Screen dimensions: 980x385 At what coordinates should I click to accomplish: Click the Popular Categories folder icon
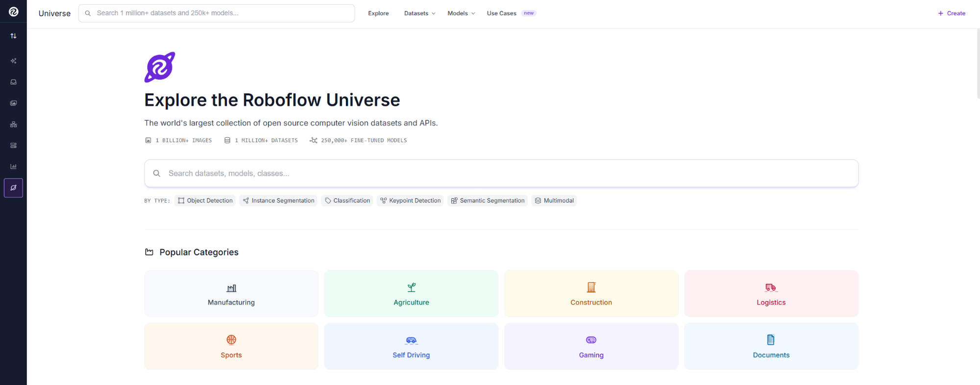[x=149, y=252]
